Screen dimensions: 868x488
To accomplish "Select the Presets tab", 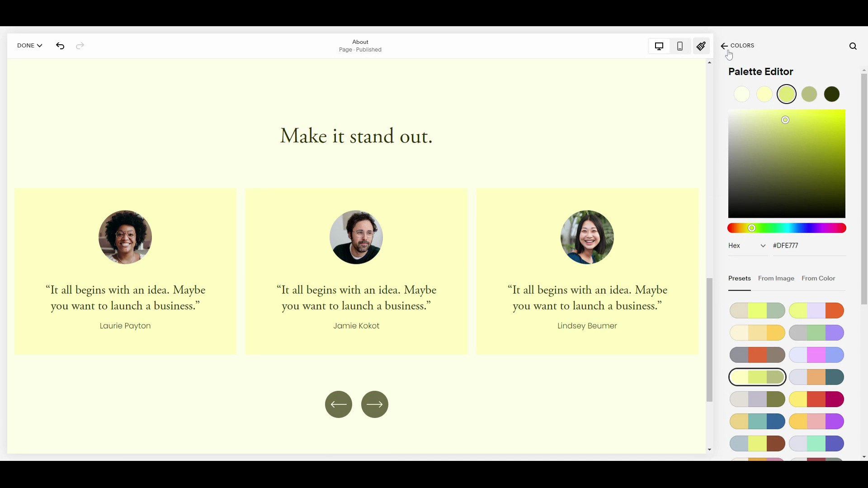I will pos(739,278).
